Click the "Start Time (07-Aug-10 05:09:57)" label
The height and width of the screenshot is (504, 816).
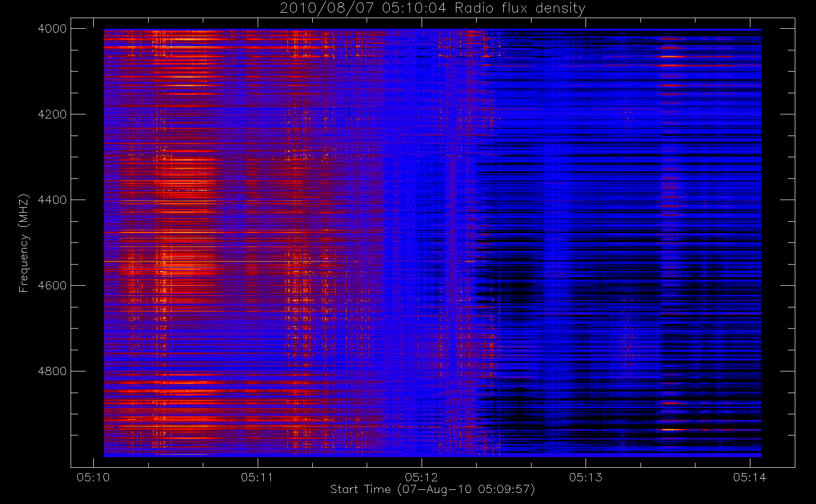tap(432, 489)
